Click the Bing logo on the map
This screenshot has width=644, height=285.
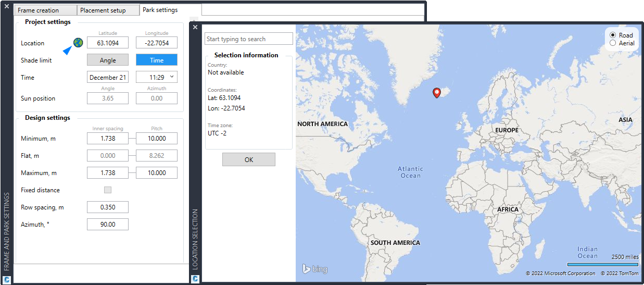pyautogui.click(x=315, y=269)
